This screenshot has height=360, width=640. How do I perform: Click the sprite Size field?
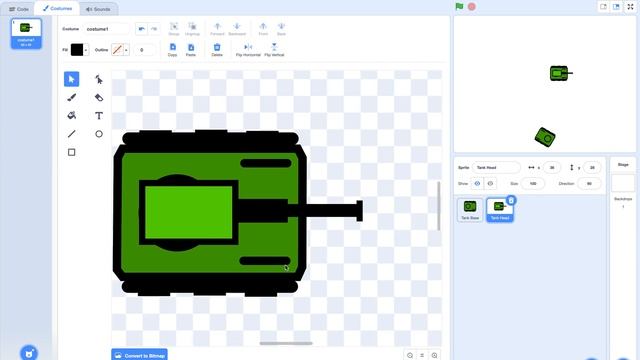[x=533, y=184]
